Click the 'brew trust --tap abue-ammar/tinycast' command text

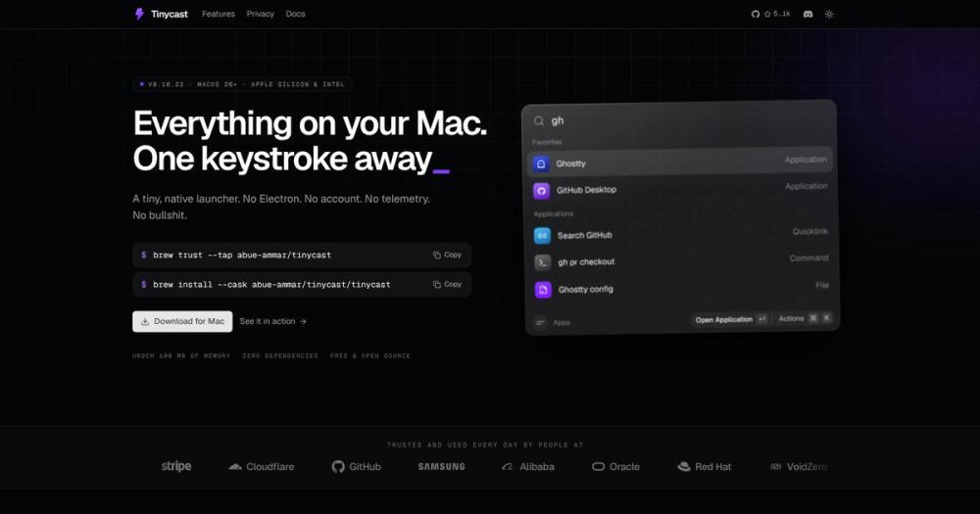point(242,255)
